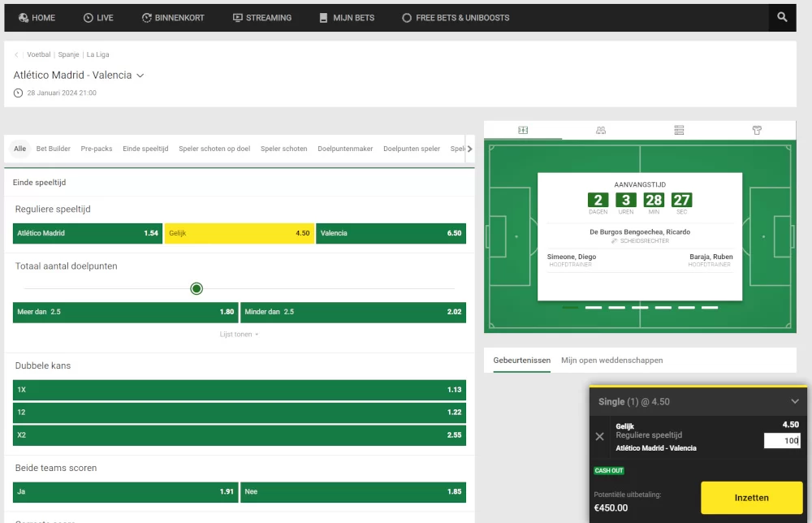The height and width of the screenshot is (523, 812).
Task: Remove Gelijk bet with X icon
Action: [600, 437]
